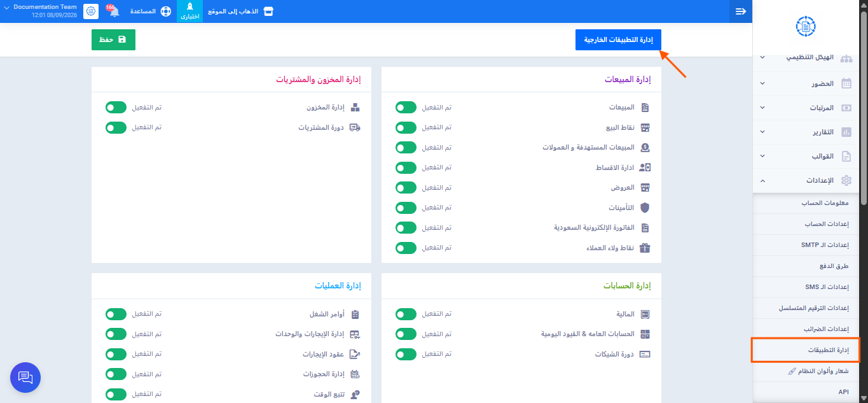Toggle off the المبيعات module switch

[x=406, y=108]
